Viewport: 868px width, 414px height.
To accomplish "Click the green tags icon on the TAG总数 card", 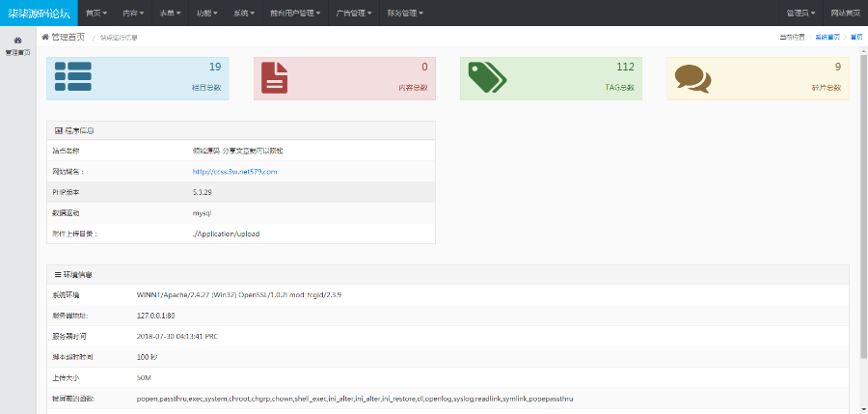I will 487,77.
